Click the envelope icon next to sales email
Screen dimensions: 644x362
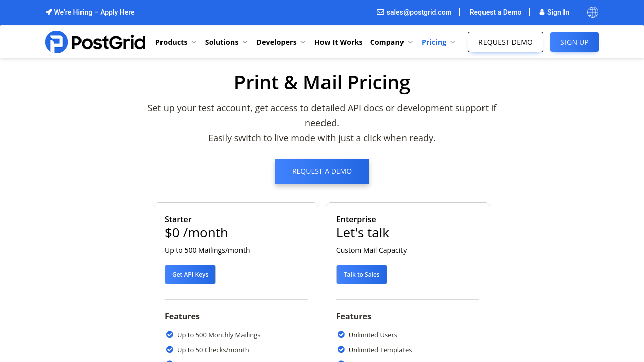[380, 12]
